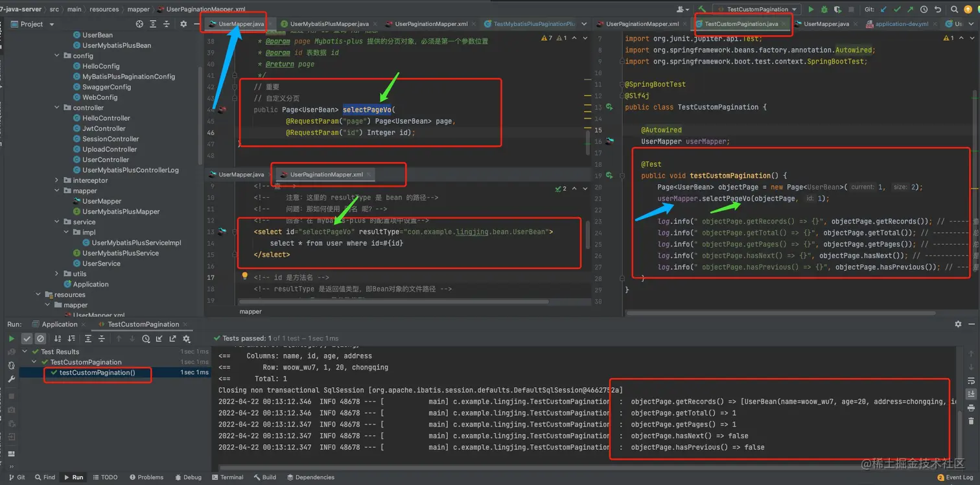Collapse the controller folder
Viewport: 980px width, 485px height.
(x=58, y=108)
